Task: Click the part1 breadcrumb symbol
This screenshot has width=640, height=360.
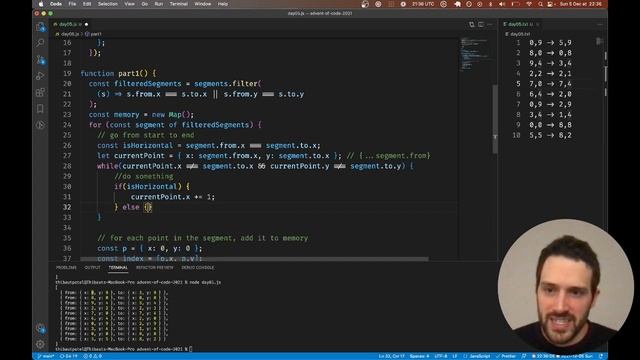Action: pyautogui.click(x=93, y=34)
